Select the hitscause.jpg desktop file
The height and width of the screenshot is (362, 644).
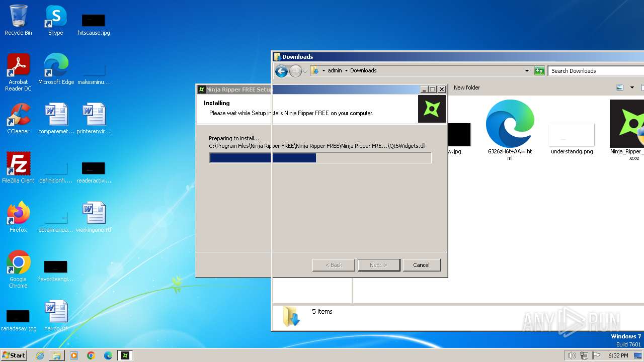click(94, 24)
